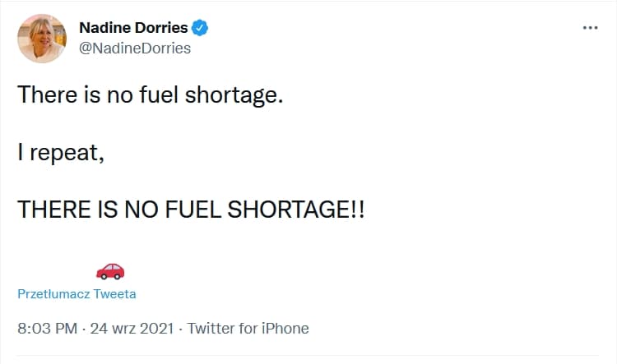
Task: Click the horizontal divider below the tweet
Action: pyautogui.click(x=308, y=356)
